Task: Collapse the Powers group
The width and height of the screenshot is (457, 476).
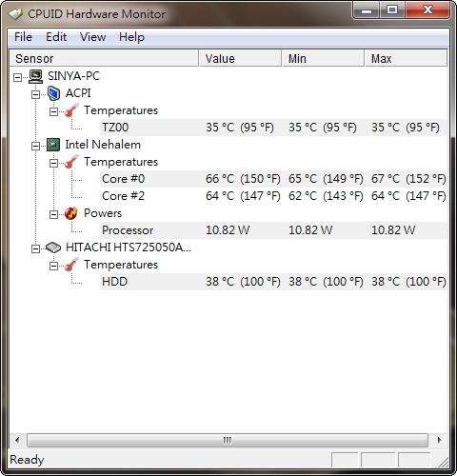Action: coord(53,214)
